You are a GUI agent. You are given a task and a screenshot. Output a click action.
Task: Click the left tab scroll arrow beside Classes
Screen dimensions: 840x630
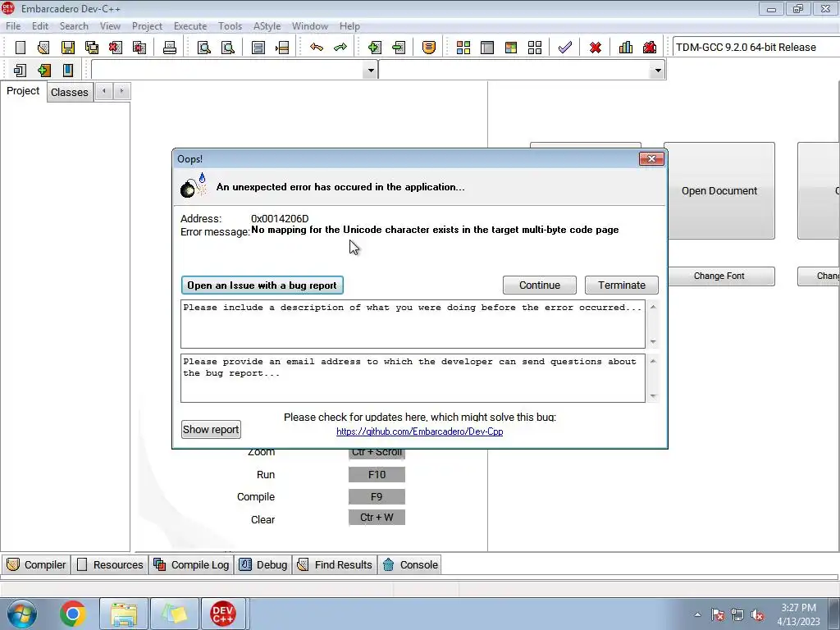click(x=104, y=91)
